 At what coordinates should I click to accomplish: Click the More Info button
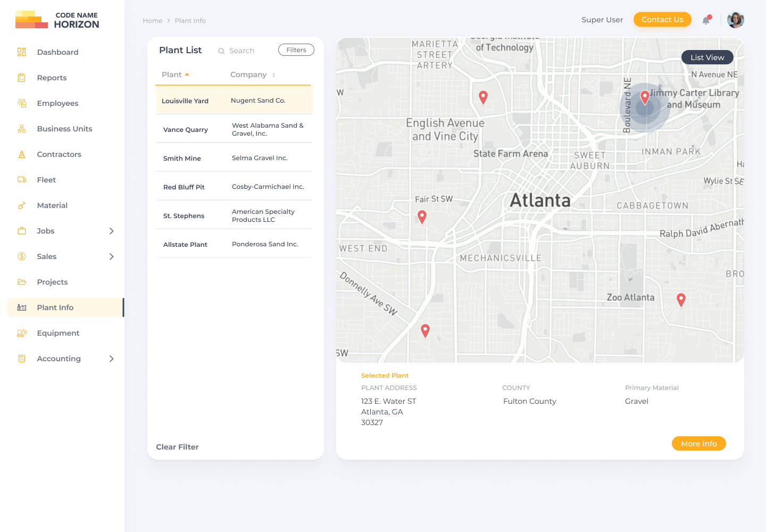click(x=698, y=444)
